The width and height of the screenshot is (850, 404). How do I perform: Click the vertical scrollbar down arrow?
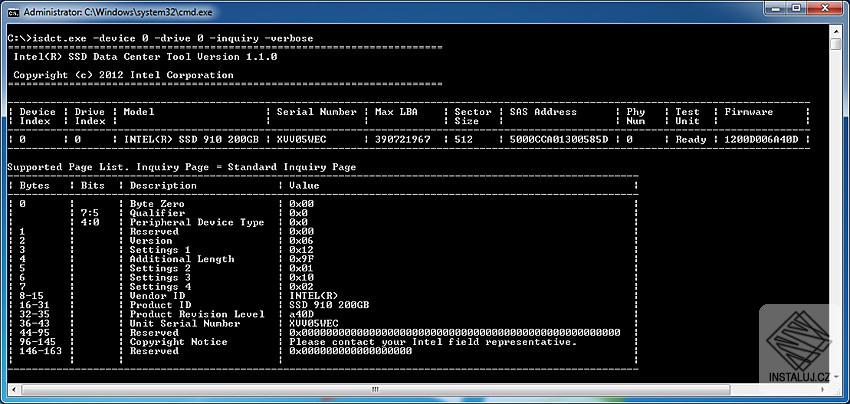pos(835,377)
